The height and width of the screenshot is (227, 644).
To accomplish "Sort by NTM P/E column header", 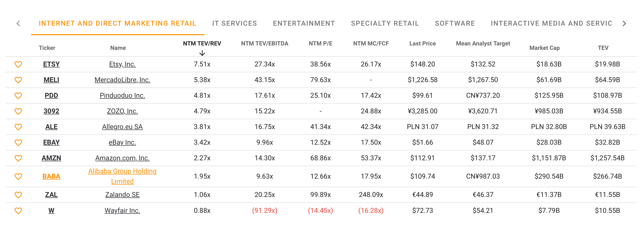I will 321,43.
